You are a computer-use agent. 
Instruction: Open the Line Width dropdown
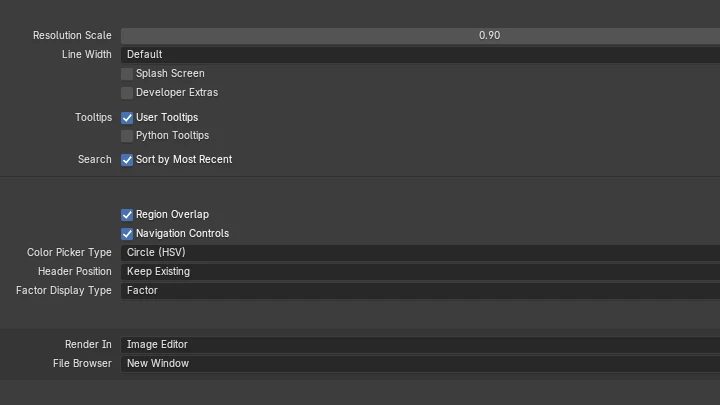(x=420, y=54)
